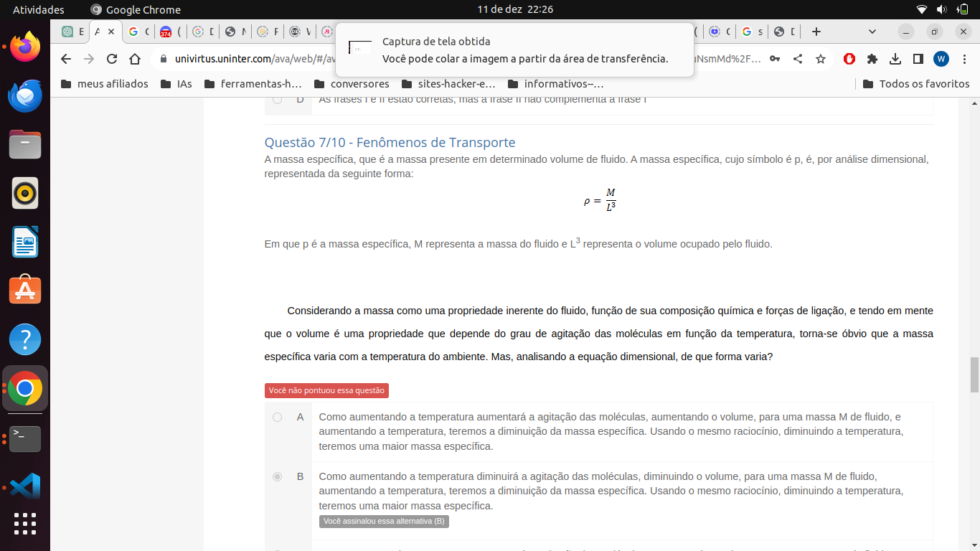
Task: Open Firefox from the dock
Action: pos(25,47)
